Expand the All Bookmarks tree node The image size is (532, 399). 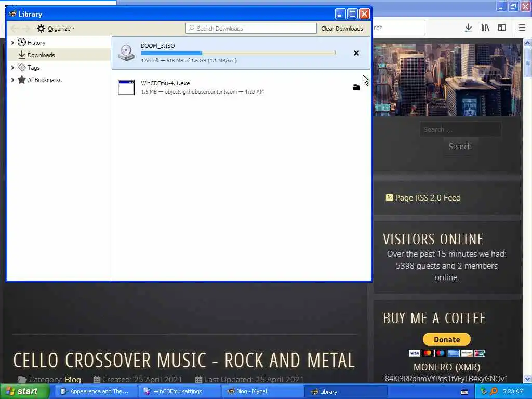(x=12, y=80)
